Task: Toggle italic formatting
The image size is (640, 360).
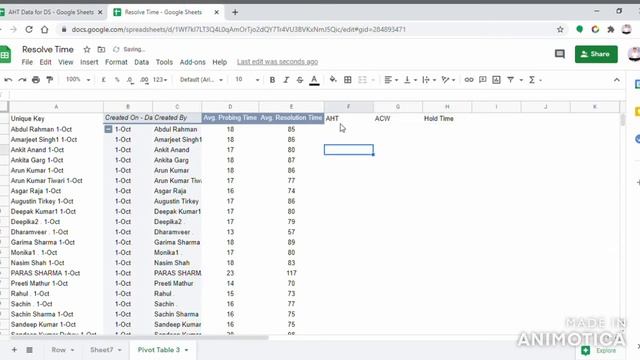Action: (286, 80)
